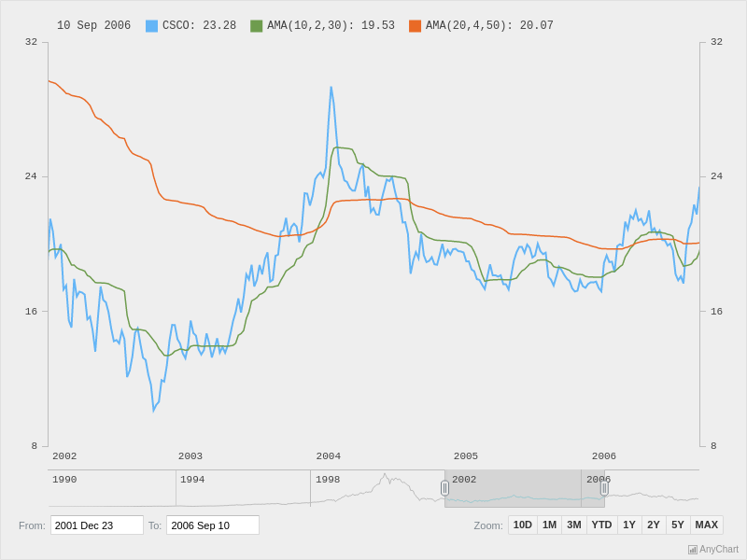Click the right axis value 32

click(x=716, y=42)
